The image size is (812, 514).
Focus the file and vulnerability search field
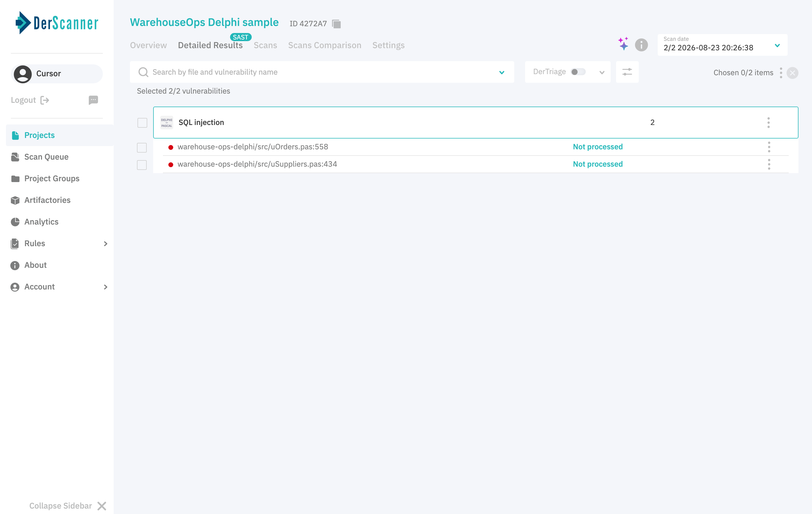coord(322,72)
